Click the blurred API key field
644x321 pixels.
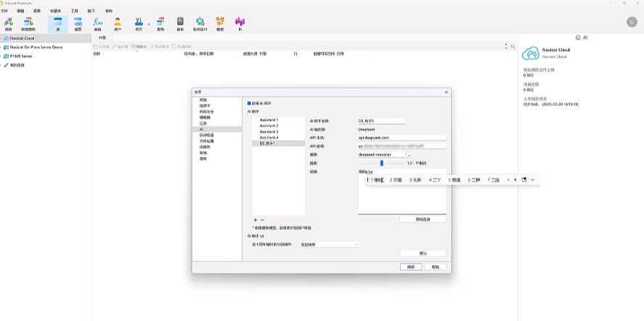coord(402,146)
